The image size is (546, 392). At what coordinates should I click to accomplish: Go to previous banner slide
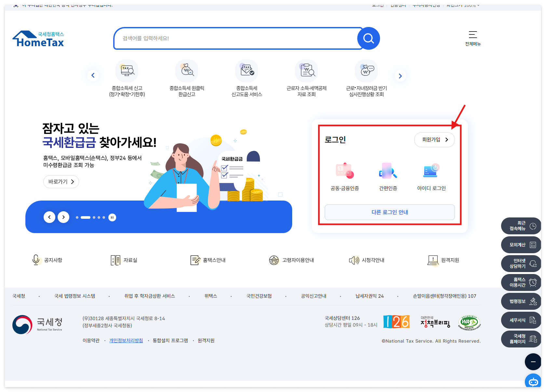[49, 217]
